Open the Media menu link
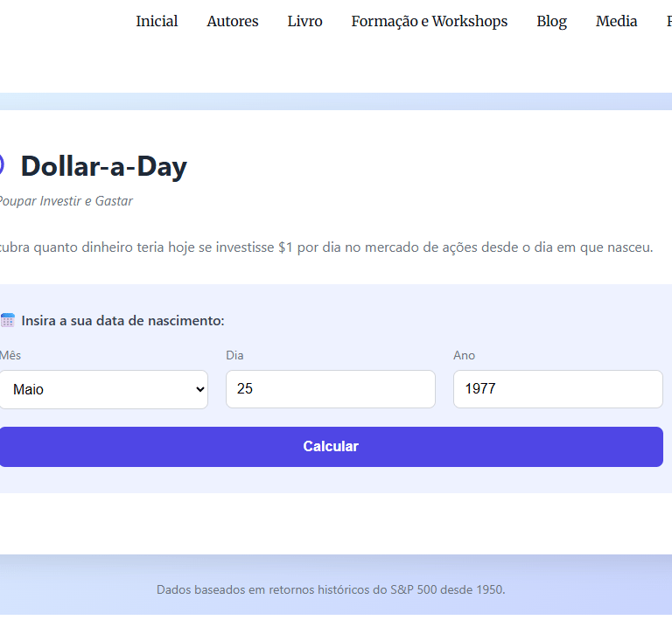 point(616,21)
